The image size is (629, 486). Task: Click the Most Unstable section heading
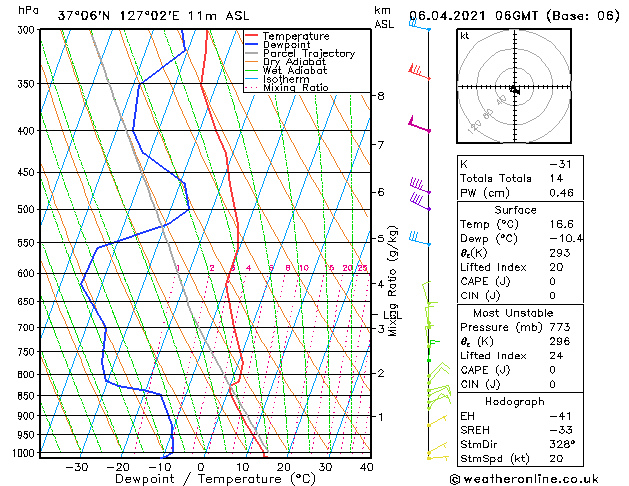[x=513, y=313]
